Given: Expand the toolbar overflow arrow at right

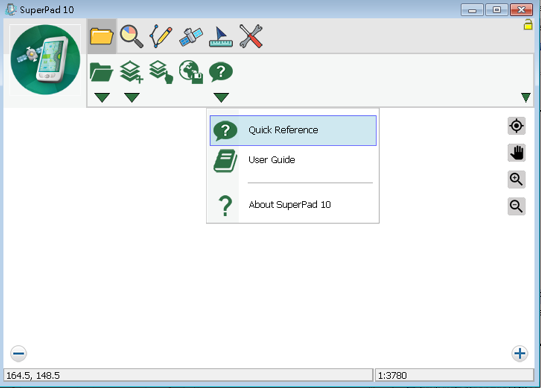Looking at the screenshot, I should tap(526, 98).
